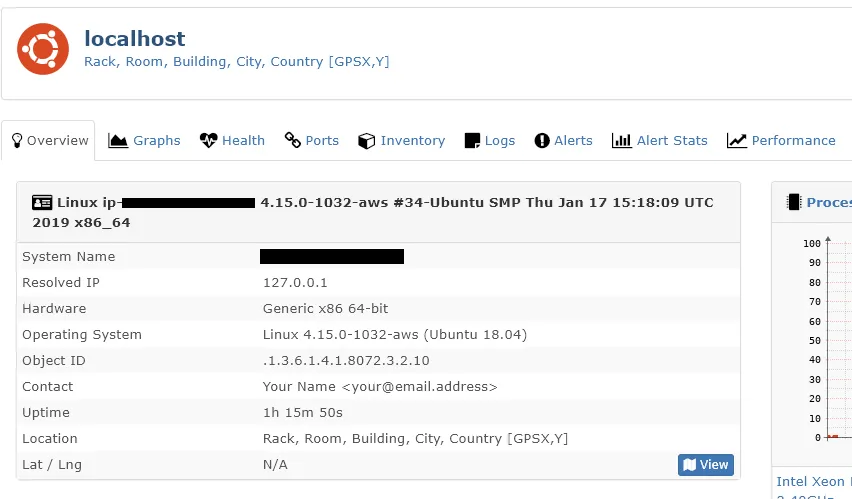Click the Alerts exclamation icon

click(x=542, y=141)
